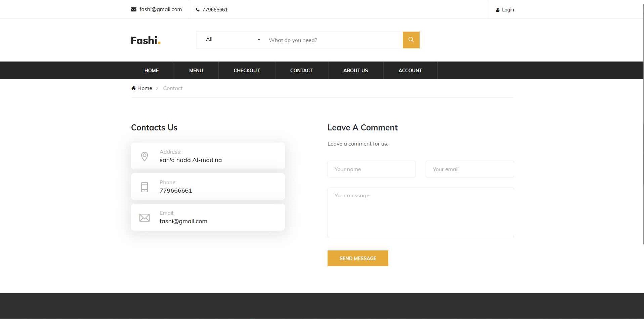Click the Login link
Image resolution: width=644 pixels, height=319 pixels.
coord(508,10)
